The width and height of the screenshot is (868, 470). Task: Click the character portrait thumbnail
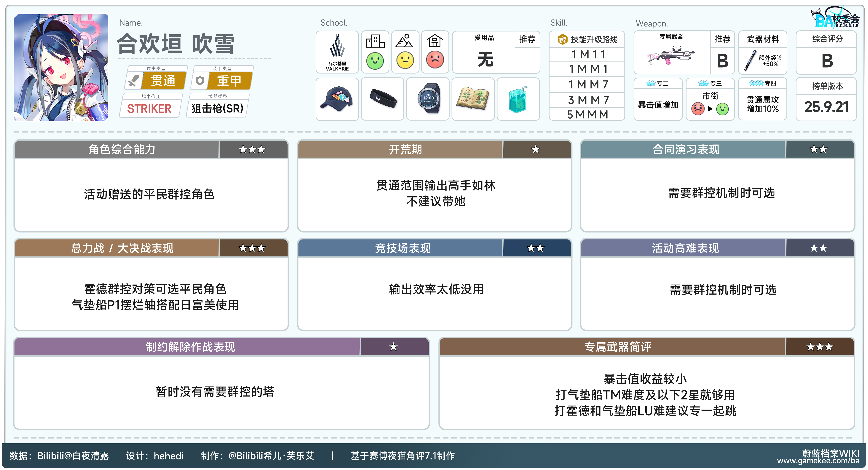click(x=61, y=67)
